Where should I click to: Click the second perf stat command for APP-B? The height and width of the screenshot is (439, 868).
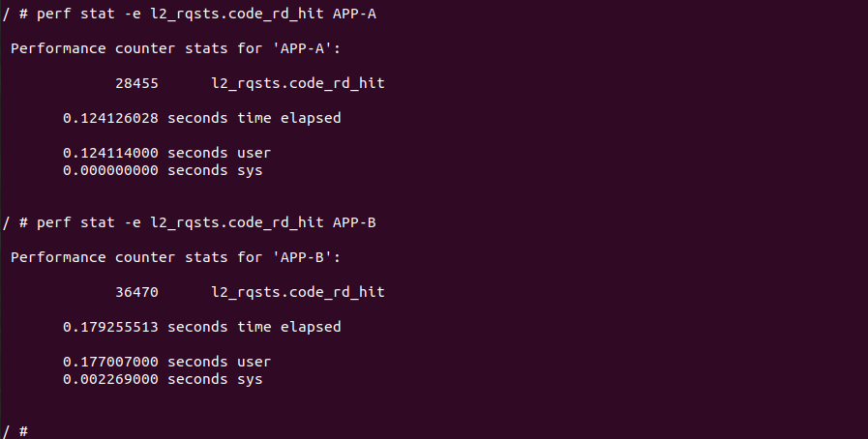[x=189, y=222]
